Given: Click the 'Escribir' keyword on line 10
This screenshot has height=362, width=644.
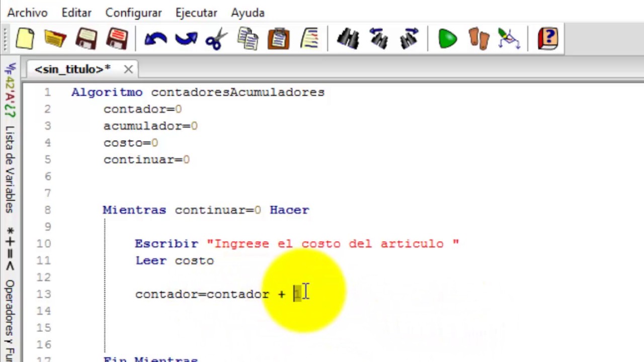Looking at the screenshot, I should pyautogui.click(x=167, y=244).
